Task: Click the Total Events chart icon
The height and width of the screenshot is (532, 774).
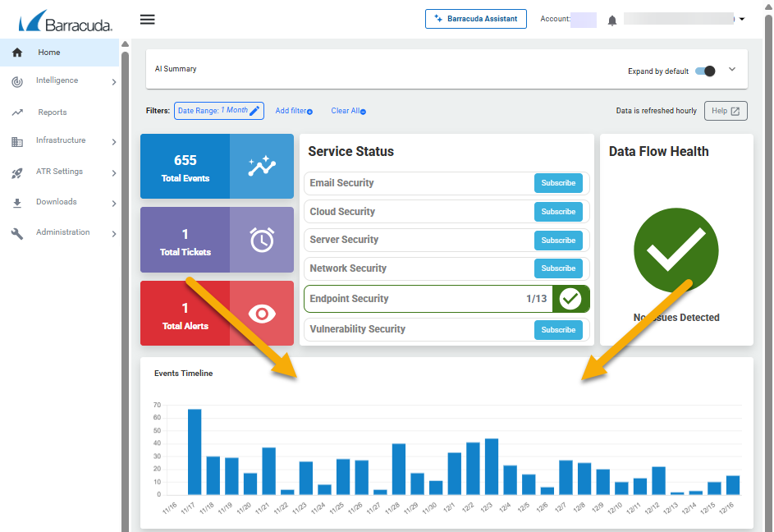Action: tap(261, 167)
